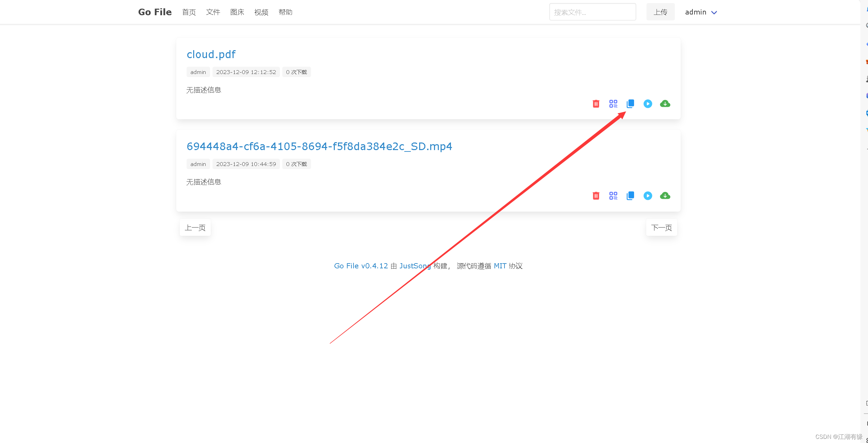Download the SD.mp4 file
The image size is (868, 443).
pyautogui.click(x=665, y=196)
